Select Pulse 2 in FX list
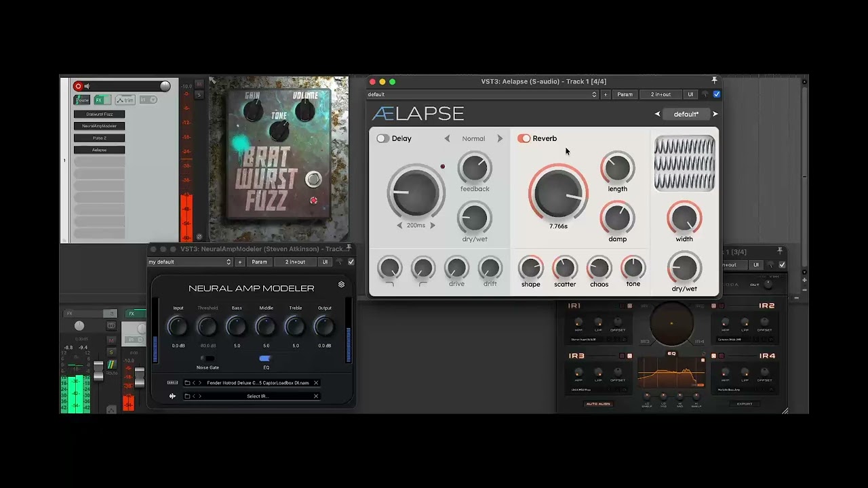This screenshot has width=868, height=488. [99, 138]
